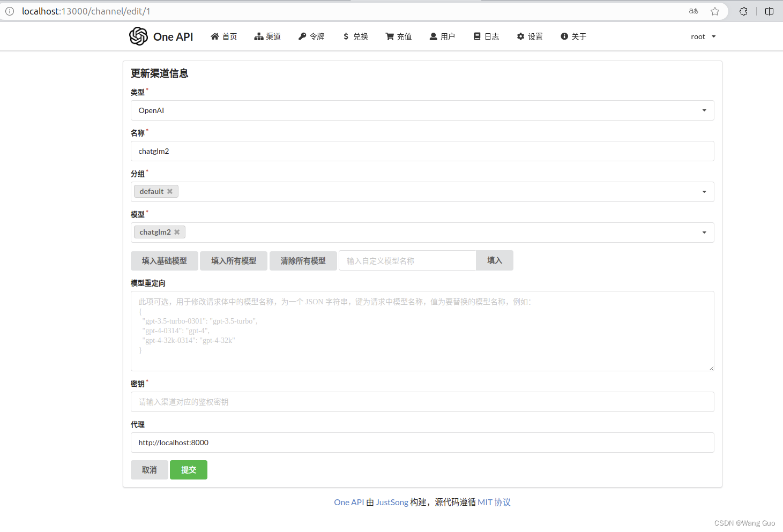Viewport: 783px width, 532px height.
Task: Open the 兑换 redemption page
Action: coord(355,36)
